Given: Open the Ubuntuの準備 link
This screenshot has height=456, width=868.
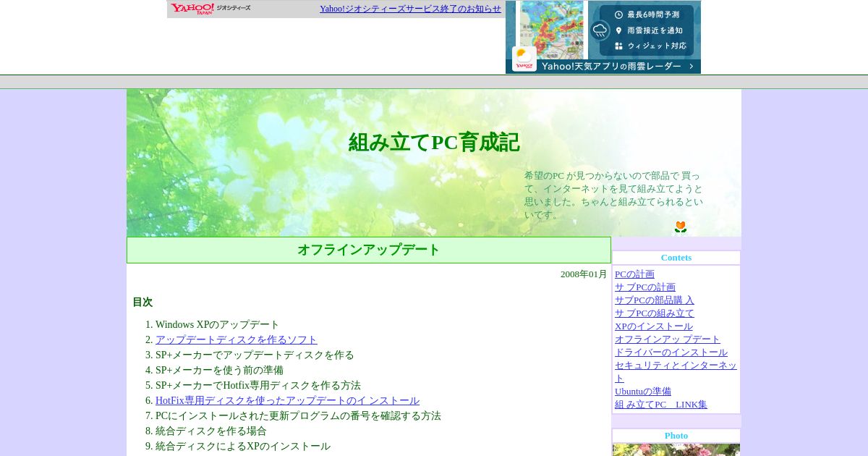Looking at the screenshot, I should click(x=643, y=392).
